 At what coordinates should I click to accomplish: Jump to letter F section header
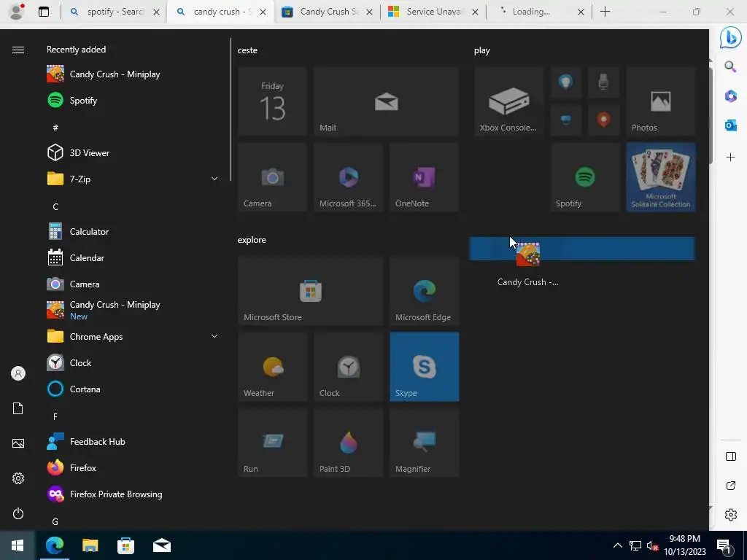pyautogui.click(x=55, y=416)
